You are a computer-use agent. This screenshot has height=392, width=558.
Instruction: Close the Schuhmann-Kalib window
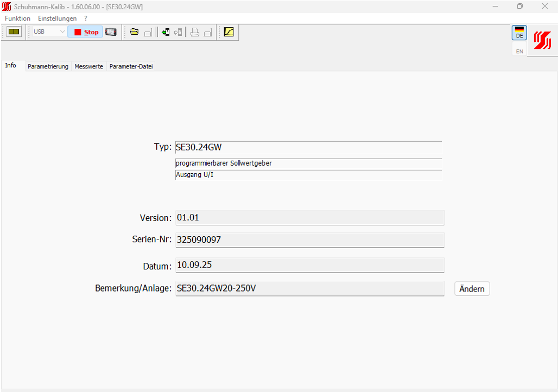pyautogui.click(x=545, y=7)
